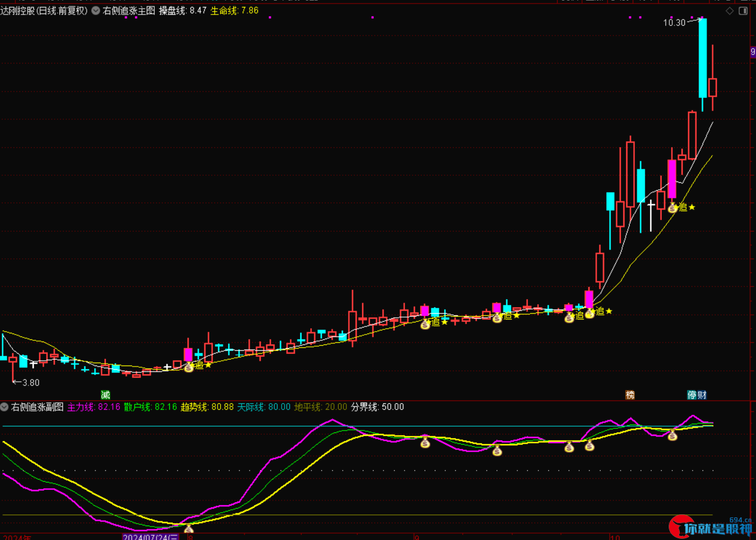Select the 主力线: 82.16 label
756x540 pixels.
point(94,407)
